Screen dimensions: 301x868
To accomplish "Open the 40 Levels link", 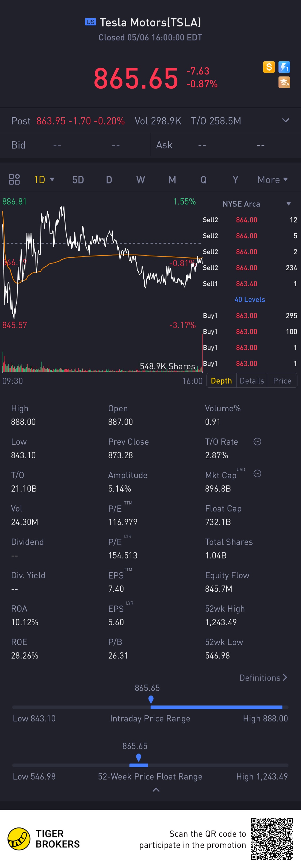I will [x=250, y=300].
